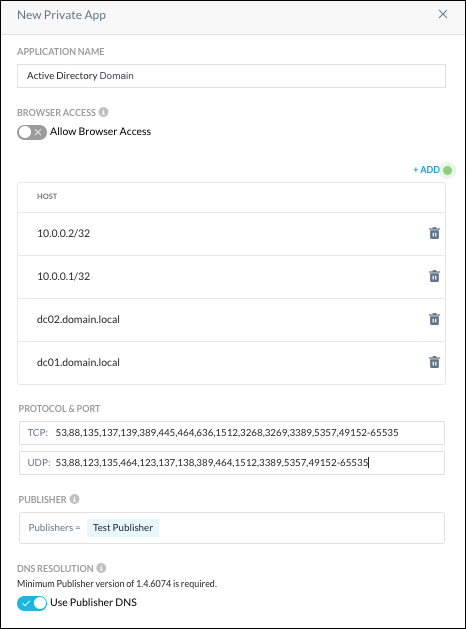Screen dimensions: 466x629
Task: Focus the UDP ports input field
Action: point(232,463)
